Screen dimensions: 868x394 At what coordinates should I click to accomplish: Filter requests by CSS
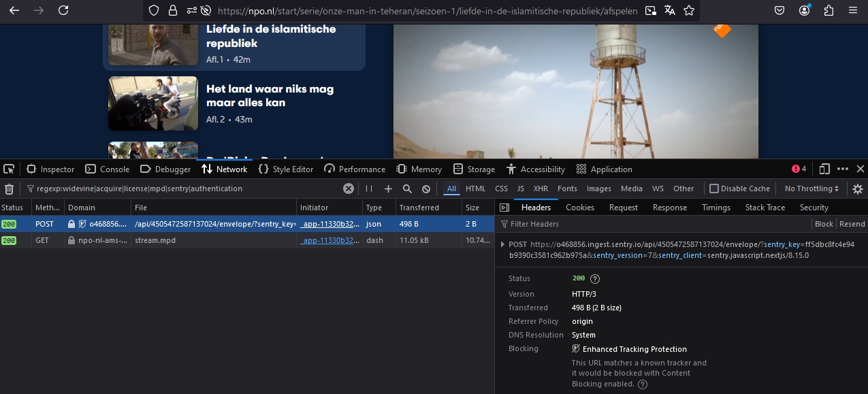point(501,188)
